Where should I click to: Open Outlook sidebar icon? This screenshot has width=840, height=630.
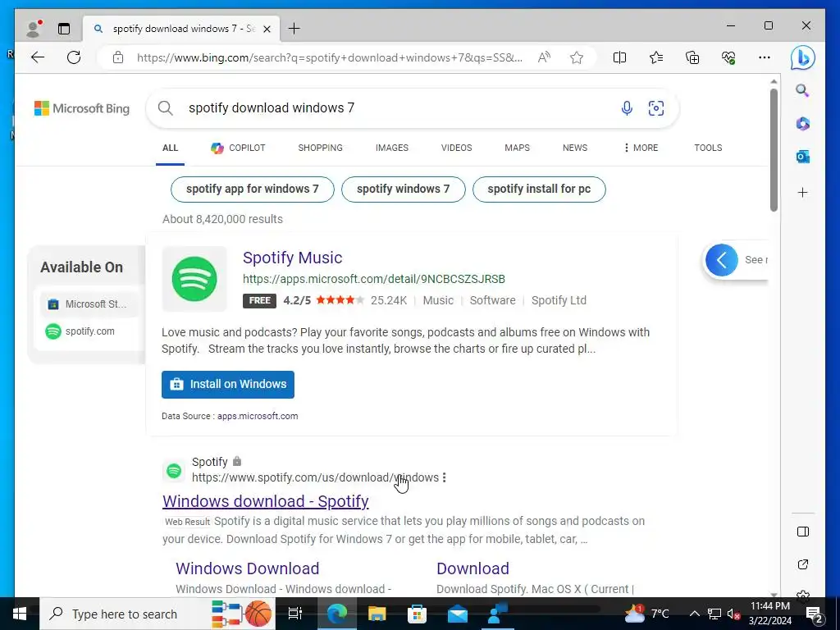802,157
